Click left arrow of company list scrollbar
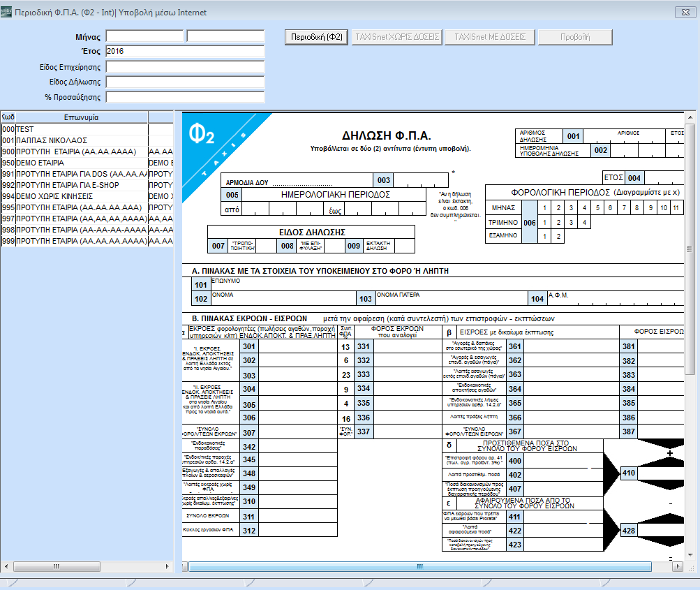 pos(6,566)
